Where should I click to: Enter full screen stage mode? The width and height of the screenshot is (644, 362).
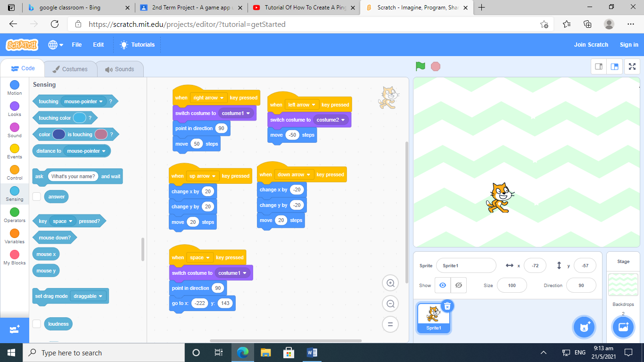click(632, 67)
